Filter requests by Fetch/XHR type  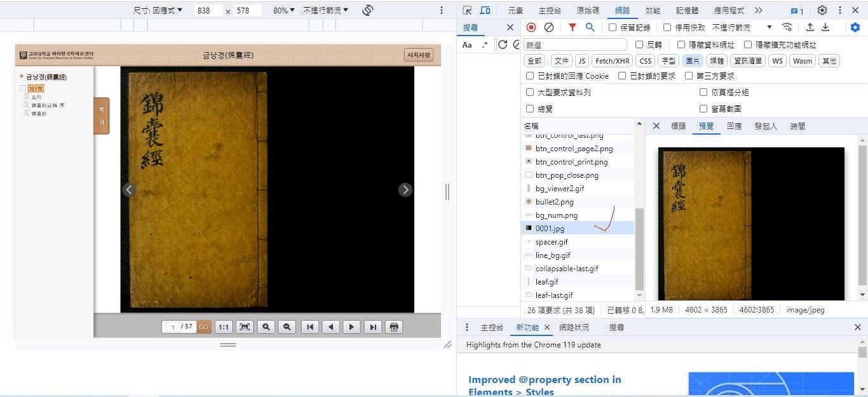(x=613, y=61)
